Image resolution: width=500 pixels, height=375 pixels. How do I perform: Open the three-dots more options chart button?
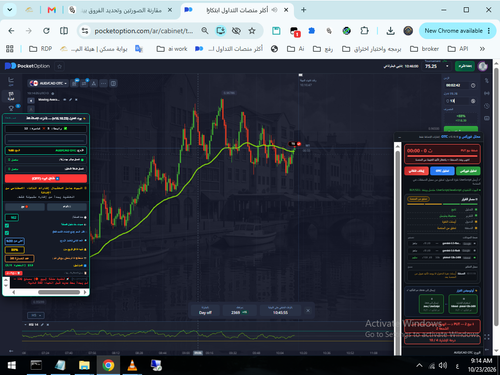104,83
